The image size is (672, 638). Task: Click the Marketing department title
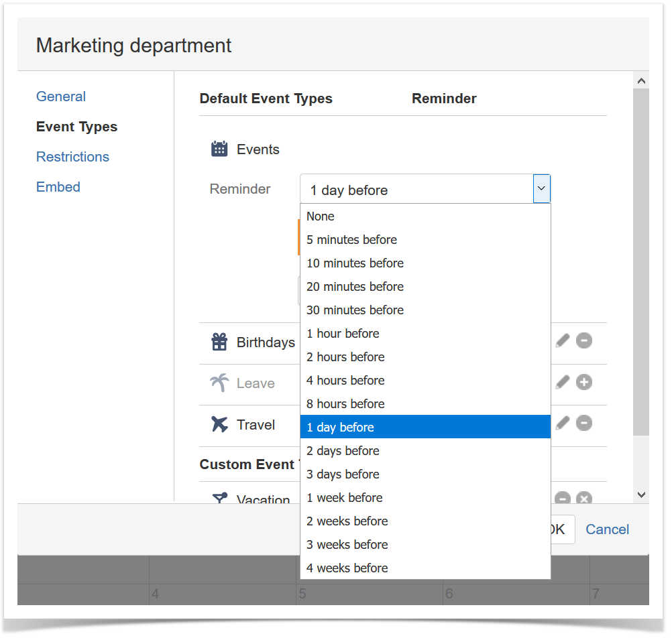133,46
